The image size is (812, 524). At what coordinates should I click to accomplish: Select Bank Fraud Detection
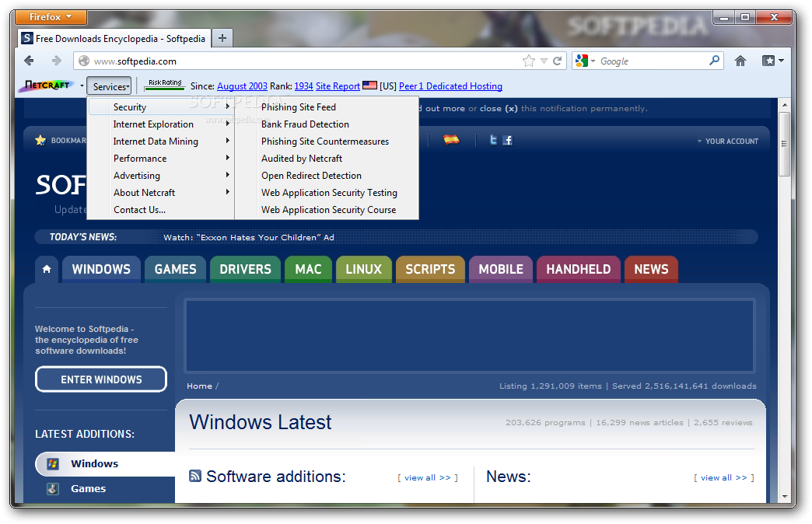(326, 124)
